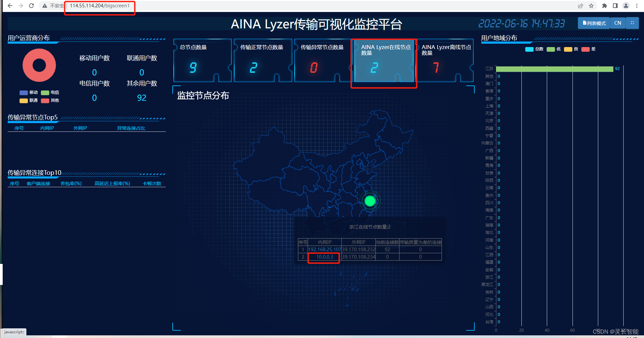Click the operator donut chart
The height and width of the screenshot is (338, 644).
coord(39,65)
